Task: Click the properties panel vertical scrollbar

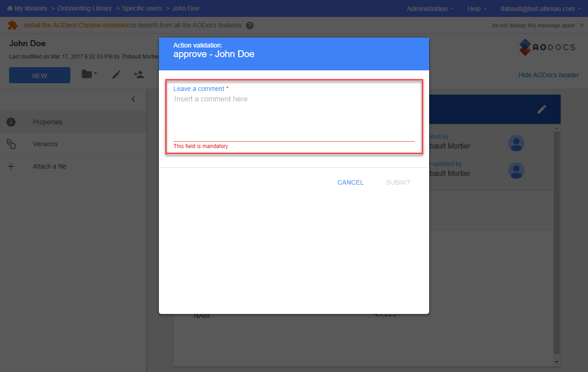Action: click(x=556, y=242)
